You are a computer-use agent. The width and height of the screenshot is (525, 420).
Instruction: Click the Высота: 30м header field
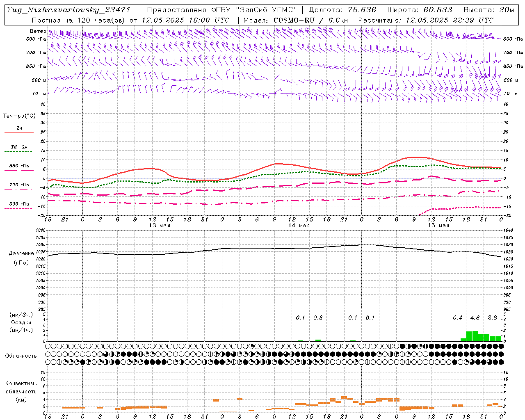point(488,10)
